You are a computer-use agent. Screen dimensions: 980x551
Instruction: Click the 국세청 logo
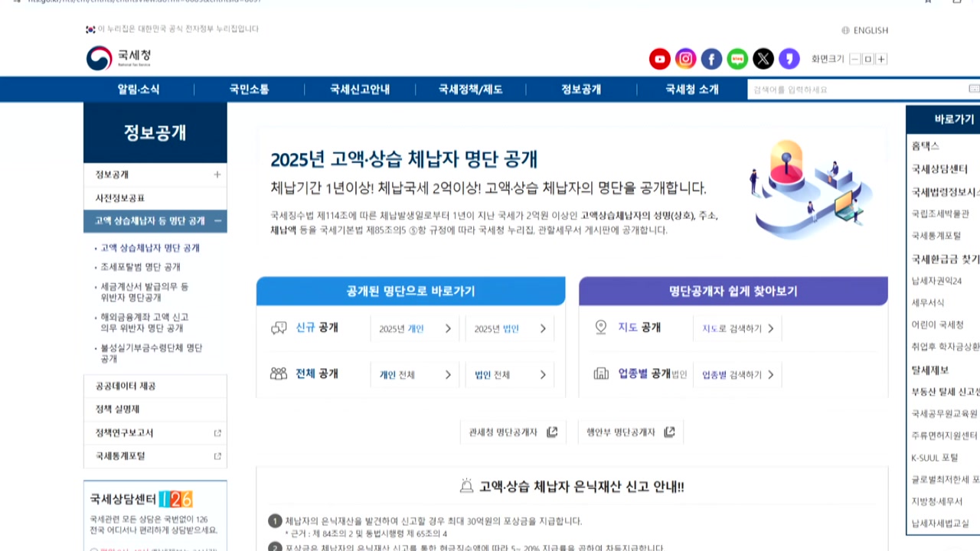(x=119, y=58)
